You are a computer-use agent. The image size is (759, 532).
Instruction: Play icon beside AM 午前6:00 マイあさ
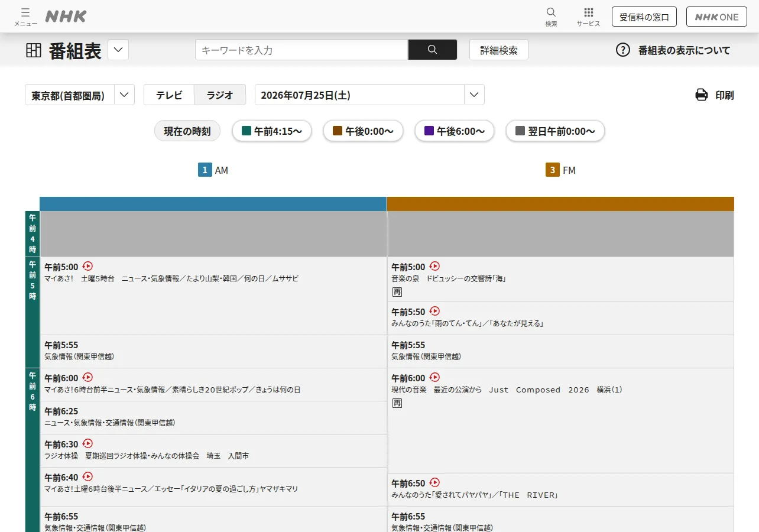click(87, 377)
